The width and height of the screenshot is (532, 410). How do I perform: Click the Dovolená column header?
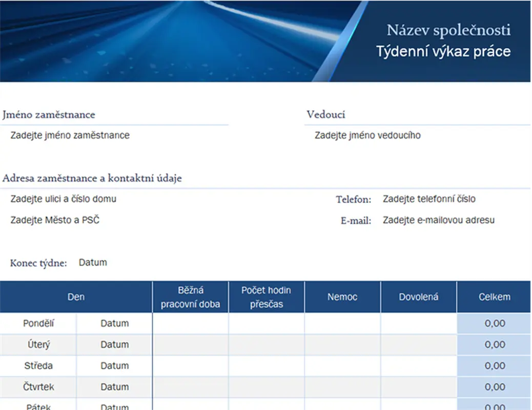click(x=418, y=296)
